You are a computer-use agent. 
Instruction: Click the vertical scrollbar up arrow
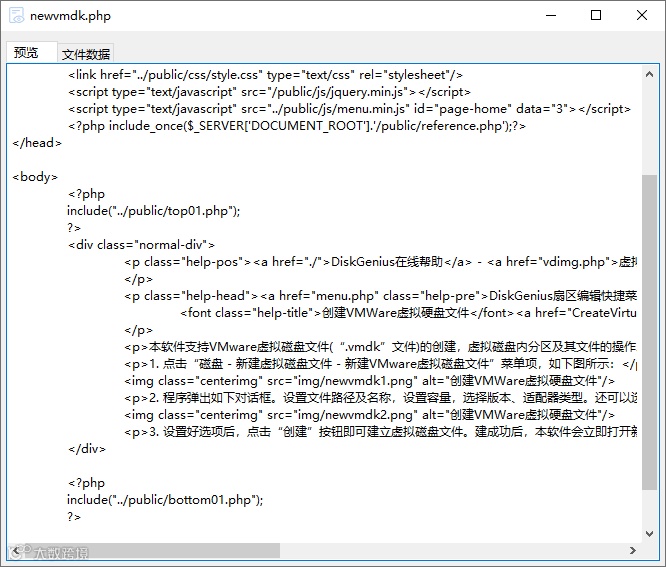649,75
